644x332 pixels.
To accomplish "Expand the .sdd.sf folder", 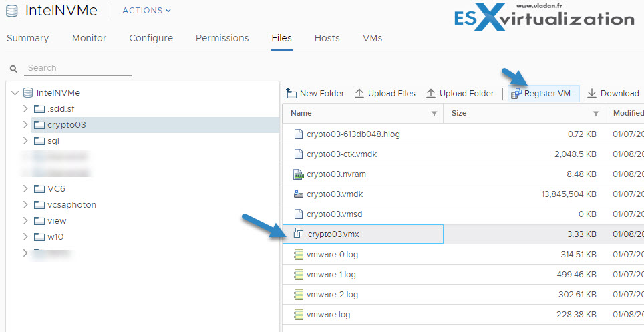I will [25, 109].
